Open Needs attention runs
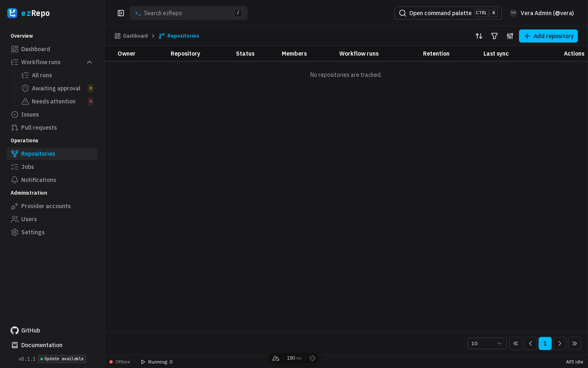Image resolution: width=588 pixels, height=368 pixels. (57, 101)
